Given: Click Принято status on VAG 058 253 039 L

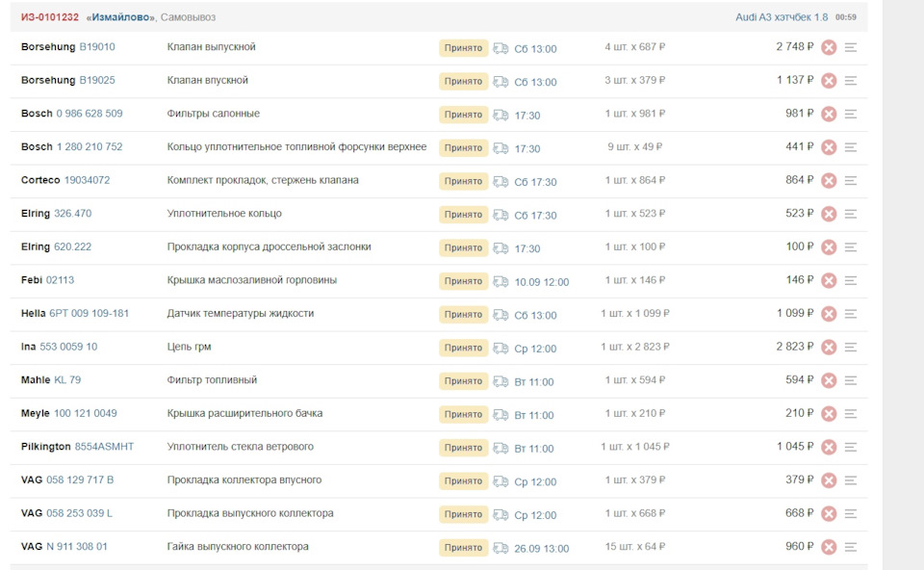Looking at the screenshot, I should [464, 515].
